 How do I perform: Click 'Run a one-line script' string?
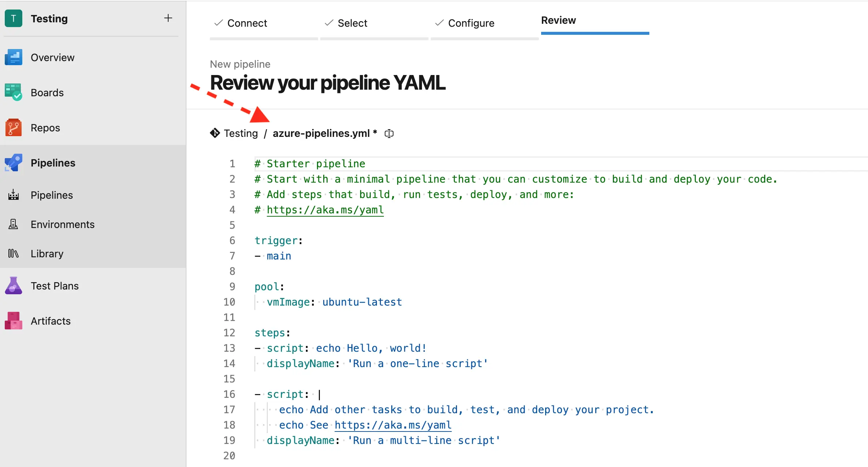tap(418, 363)
